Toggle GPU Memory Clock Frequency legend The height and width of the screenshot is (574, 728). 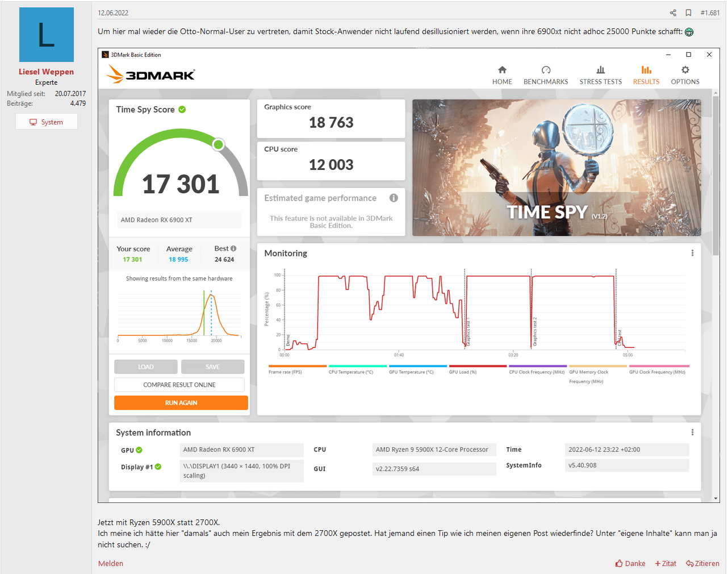pos(597,375)
